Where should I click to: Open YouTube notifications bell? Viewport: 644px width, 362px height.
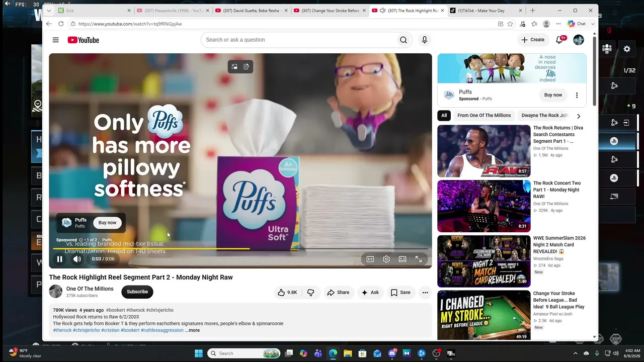pyautogui.click(x=559, y=40)
